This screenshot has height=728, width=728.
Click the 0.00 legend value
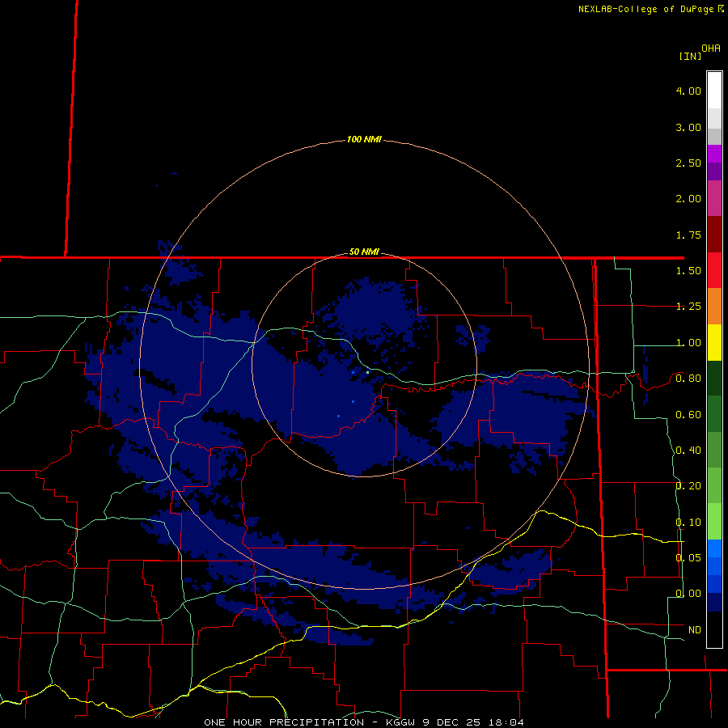(688, 594)
